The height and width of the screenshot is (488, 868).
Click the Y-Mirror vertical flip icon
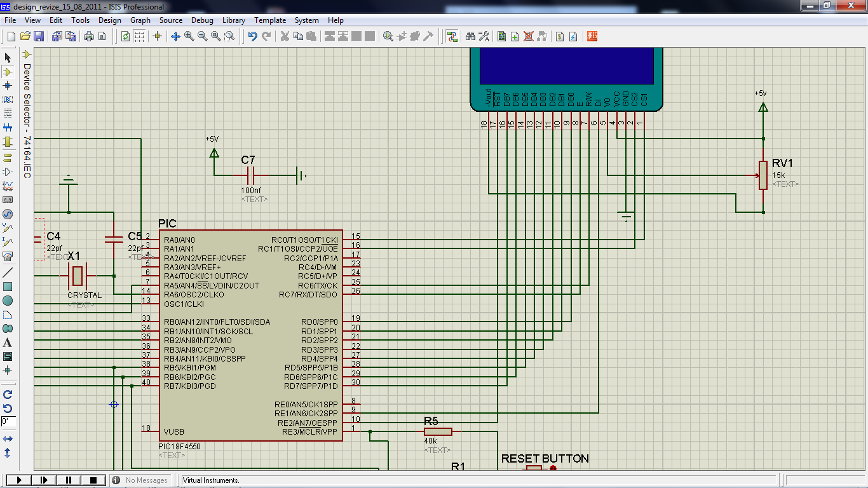click(8, 453)
